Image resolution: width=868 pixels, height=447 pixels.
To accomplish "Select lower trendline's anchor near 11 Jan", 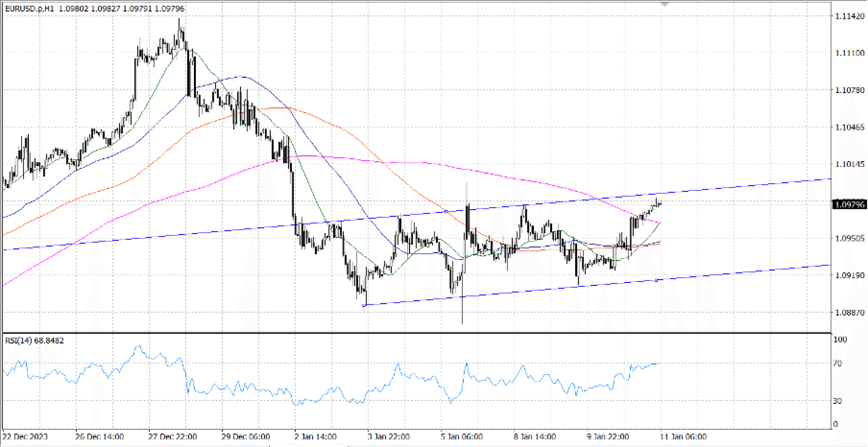I will click(656, 280).
